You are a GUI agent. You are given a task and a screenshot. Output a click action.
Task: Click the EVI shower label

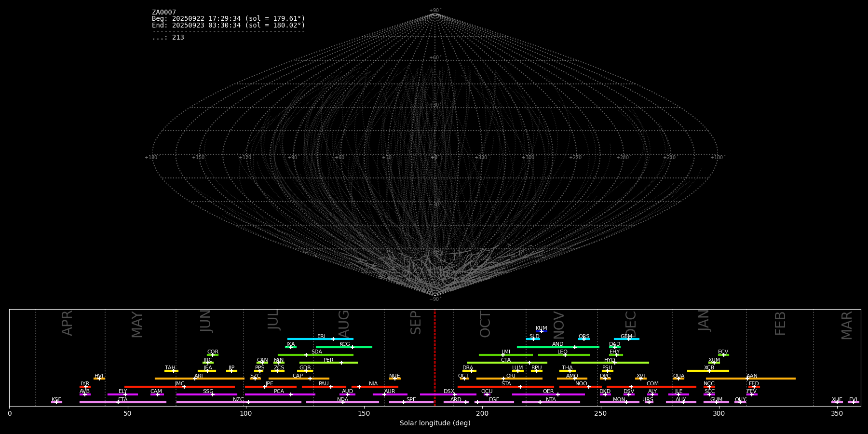tap(853, 400)
